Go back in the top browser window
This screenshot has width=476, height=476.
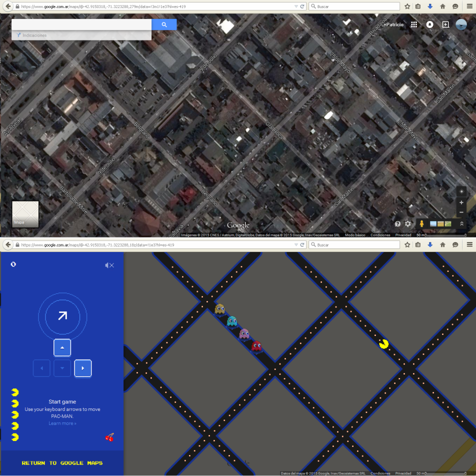click(8, 6)
